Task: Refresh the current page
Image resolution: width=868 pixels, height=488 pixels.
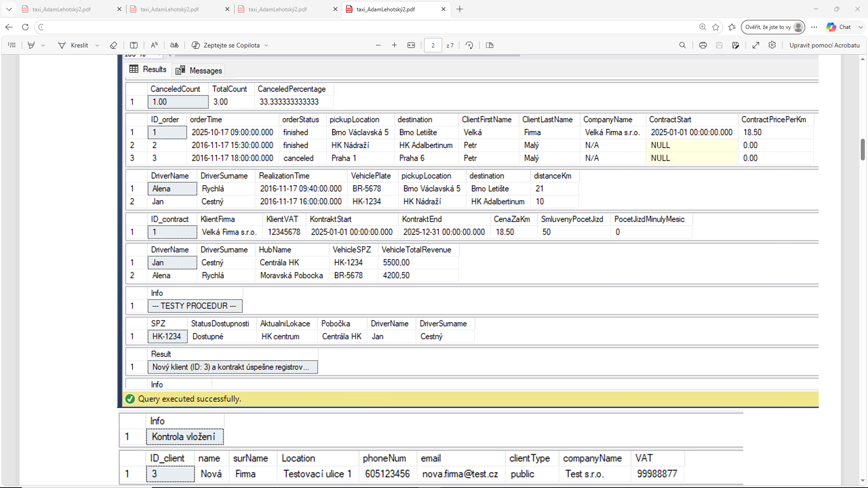Action: click(25, 27)
